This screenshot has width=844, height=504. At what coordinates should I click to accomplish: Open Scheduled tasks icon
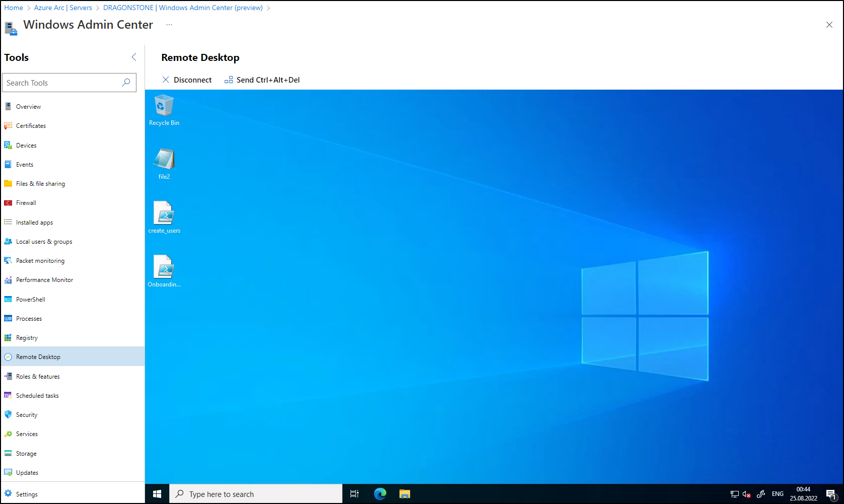pos(8,395)
